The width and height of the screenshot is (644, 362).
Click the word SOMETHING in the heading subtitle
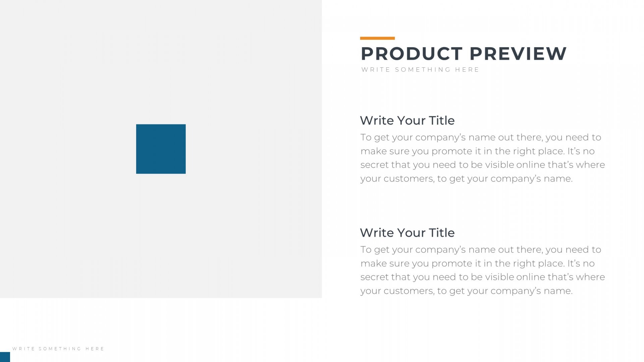423,70
